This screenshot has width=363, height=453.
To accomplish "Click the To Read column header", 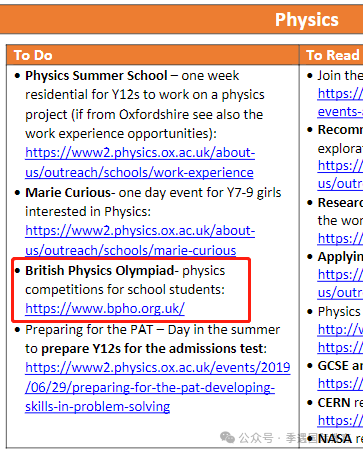I will tap(331, 55).
